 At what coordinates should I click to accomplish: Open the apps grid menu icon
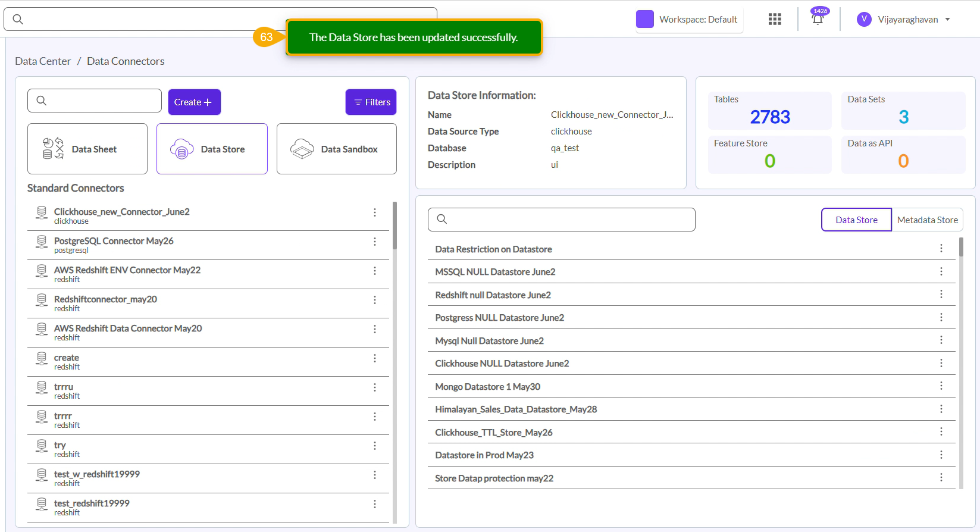point(774,19)
